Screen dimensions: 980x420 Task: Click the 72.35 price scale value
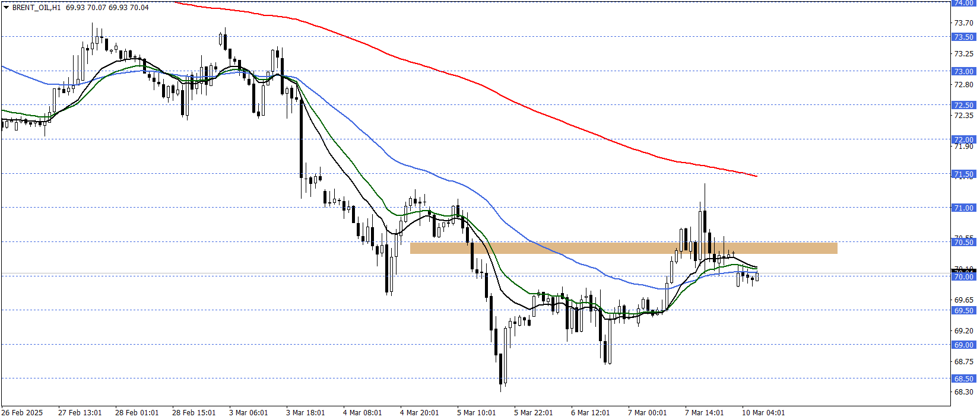(x=963, y=115)
